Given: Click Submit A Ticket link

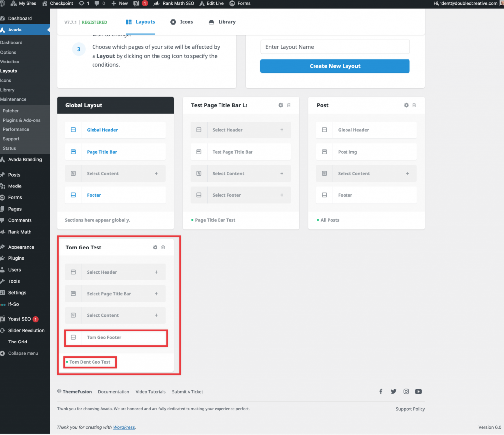Looking at the screenshot, I should [x=188, y=392].
